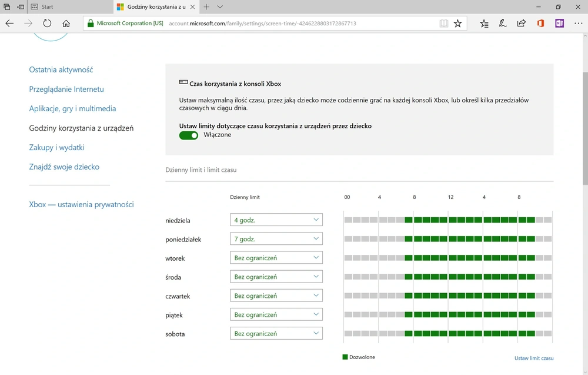Toggle Włączone screen time limit switch
Viewport: 588px width, 375px height.
pos(188,135)
